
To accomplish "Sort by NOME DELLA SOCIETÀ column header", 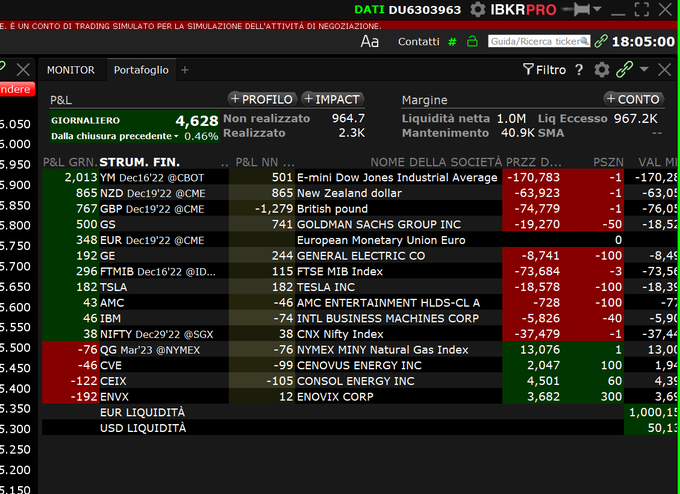I will coord(436,162).
